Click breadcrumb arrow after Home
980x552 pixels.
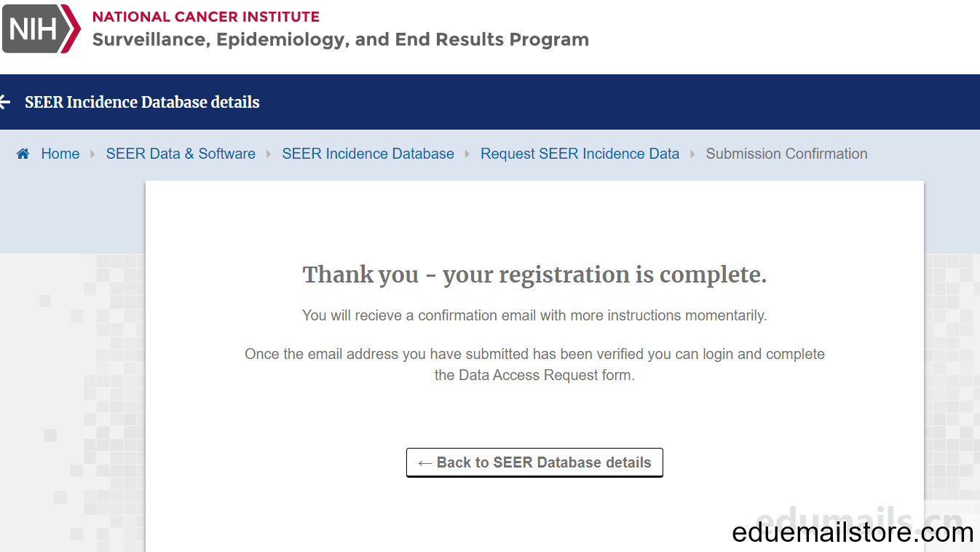coord(92,154)
